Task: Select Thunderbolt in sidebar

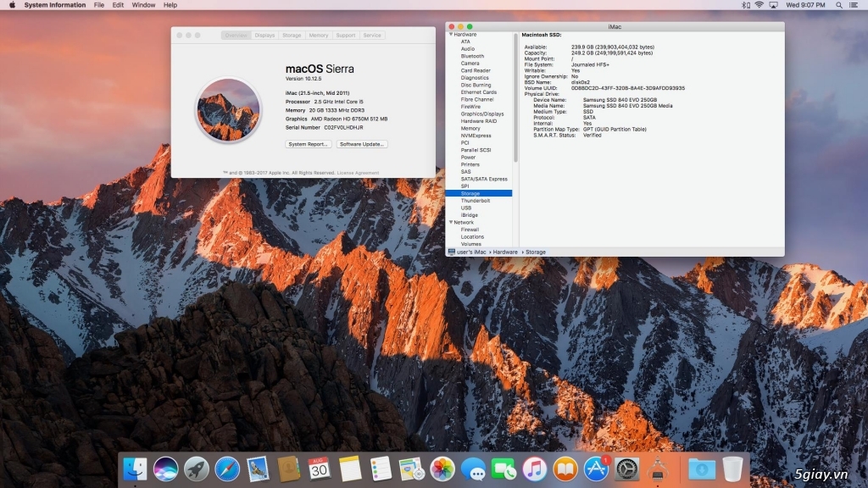Action: point(476,200)
